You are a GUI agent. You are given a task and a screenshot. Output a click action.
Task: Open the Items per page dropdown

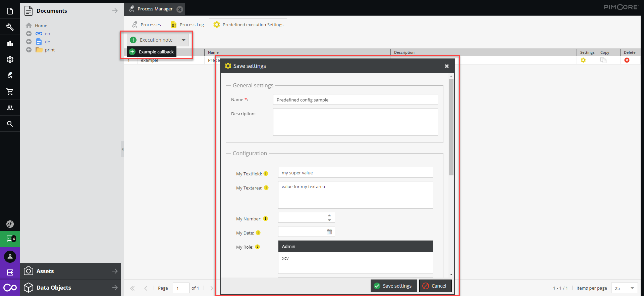[x=632, y=288]
